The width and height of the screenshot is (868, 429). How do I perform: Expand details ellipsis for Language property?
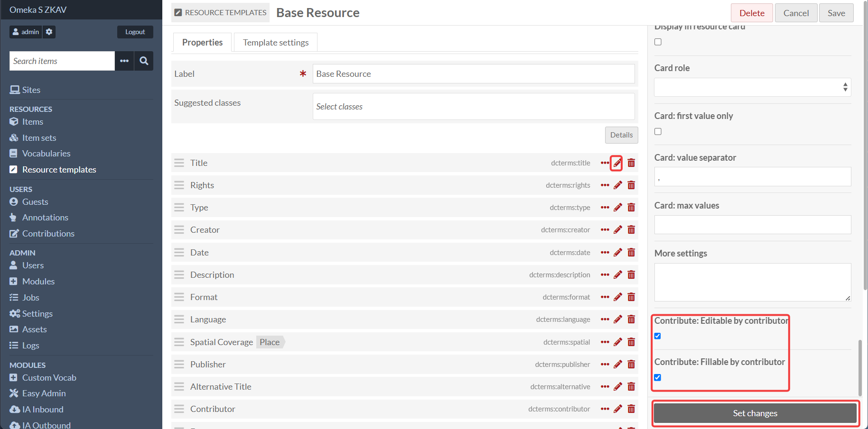[605, 319]
